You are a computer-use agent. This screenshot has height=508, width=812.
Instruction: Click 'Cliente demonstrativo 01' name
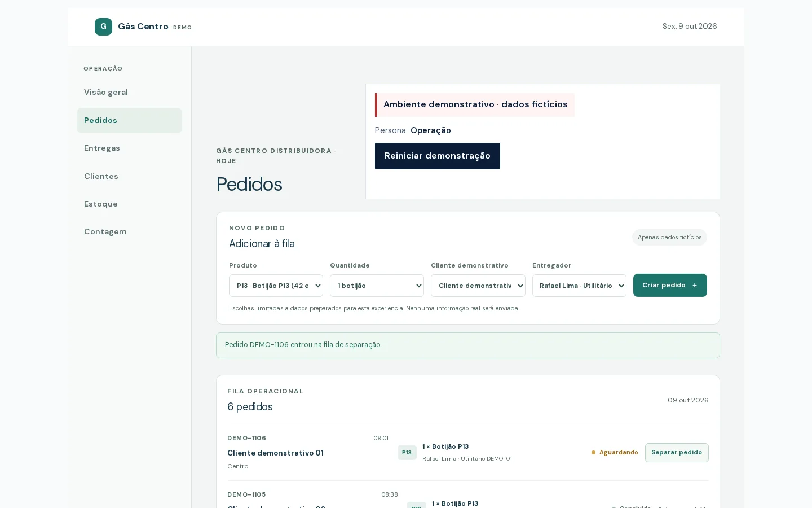[275, 453]
